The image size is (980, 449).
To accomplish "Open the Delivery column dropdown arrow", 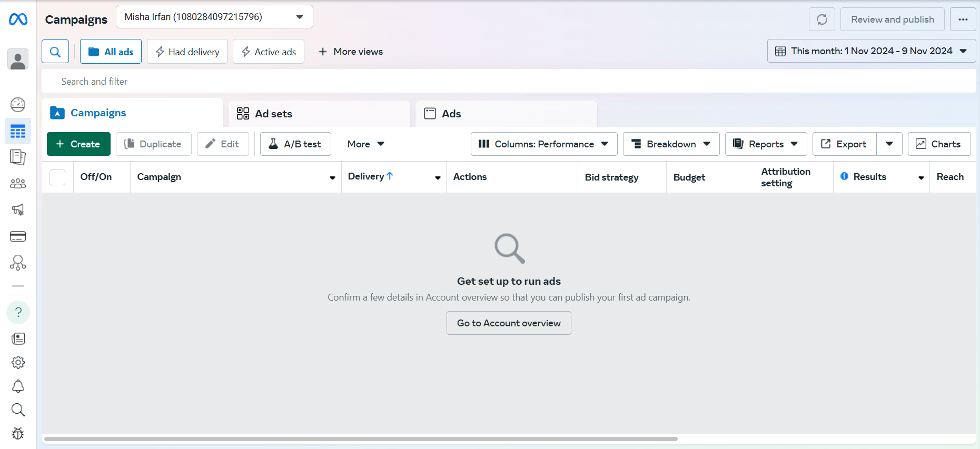I will pyautogui.click(x=438, y=178).
